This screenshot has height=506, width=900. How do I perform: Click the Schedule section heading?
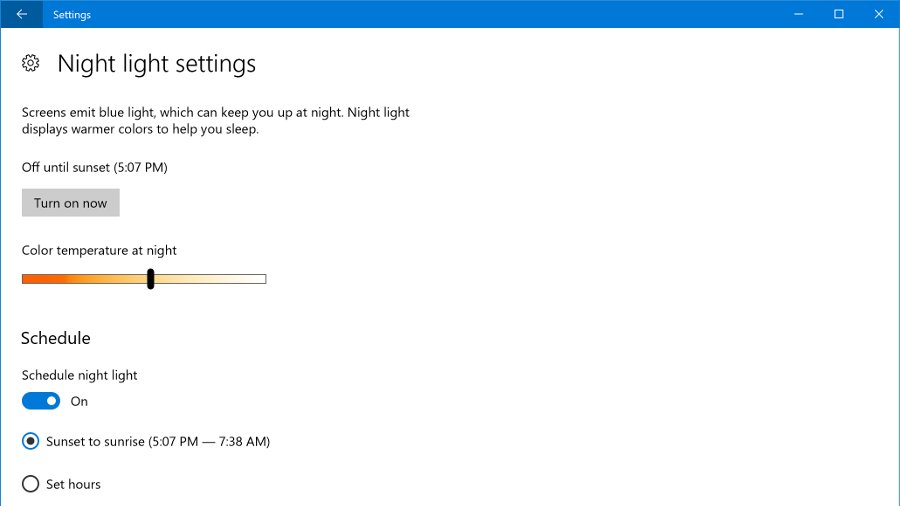point(56,338)
